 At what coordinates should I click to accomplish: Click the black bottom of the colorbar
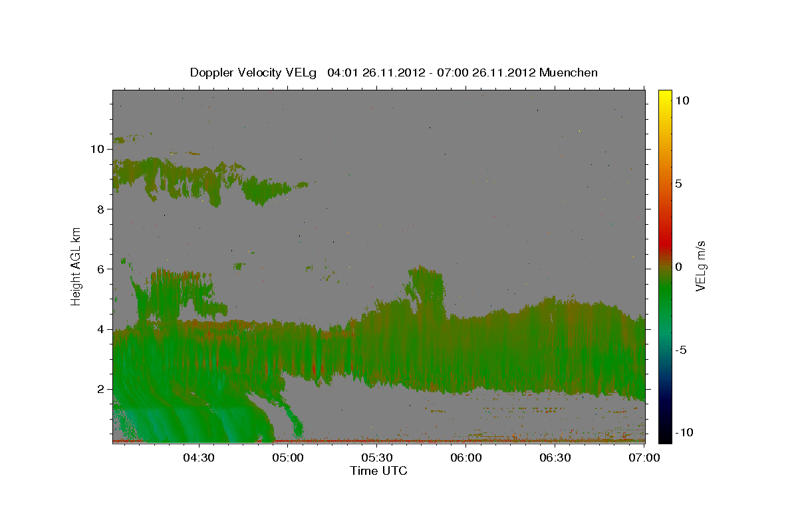click(665, 436)
